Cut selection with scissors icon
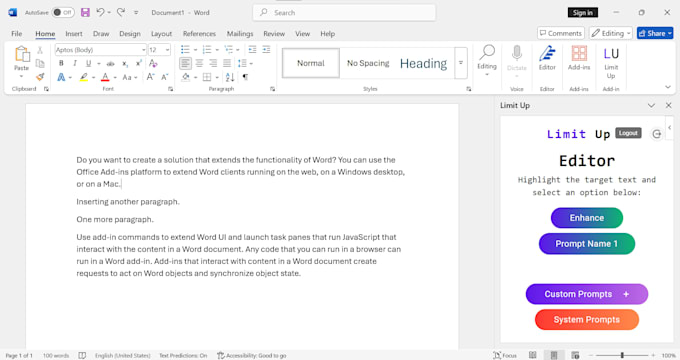This screenshot has width=680, height=360. click(40, 50)
